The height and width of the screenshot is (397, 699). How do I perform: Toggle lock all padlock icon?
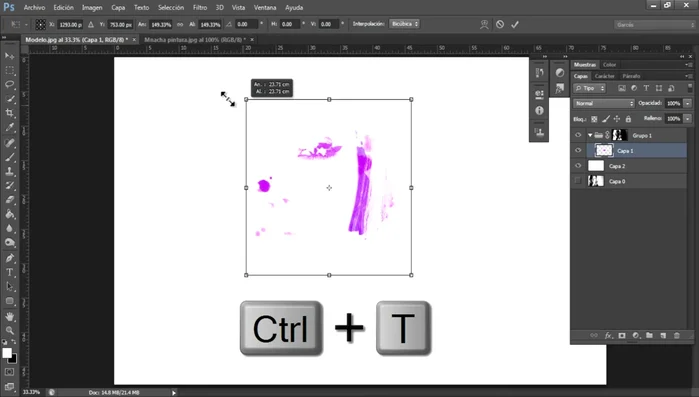tap(628, 119)
